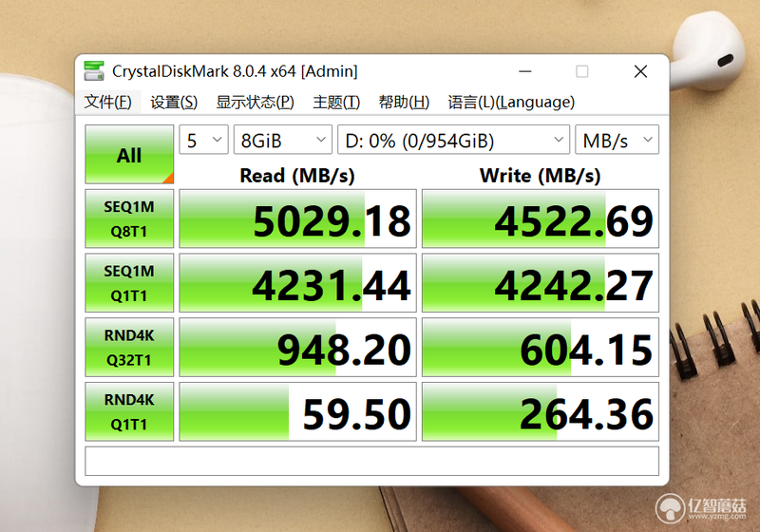Start the RND4K Q32T1 test
Screen dimensions: 760x532
[x=129, y=348]
